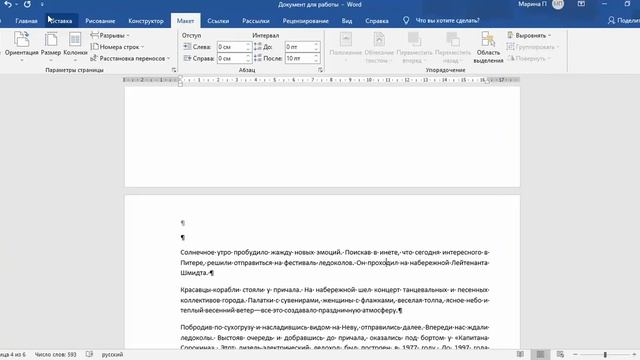Switch to the Вид tab
This screenshot has height=360, width=640.
[347, 21]
